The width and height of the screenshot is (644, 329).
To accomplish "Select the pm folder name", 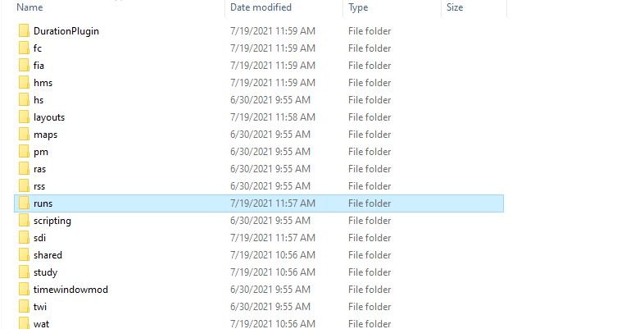I will (41, 152).
